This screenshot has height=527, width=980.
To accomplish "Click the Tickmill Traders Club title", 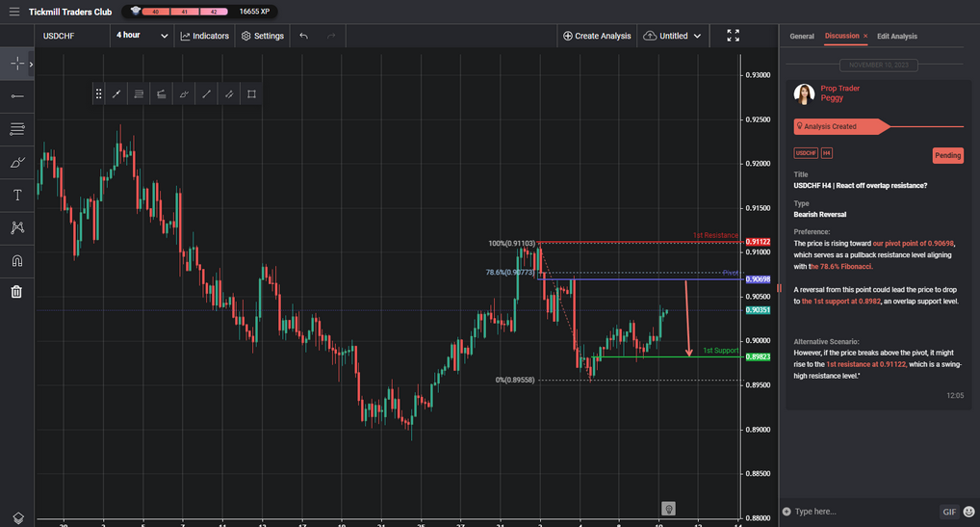I will [70, 12].
